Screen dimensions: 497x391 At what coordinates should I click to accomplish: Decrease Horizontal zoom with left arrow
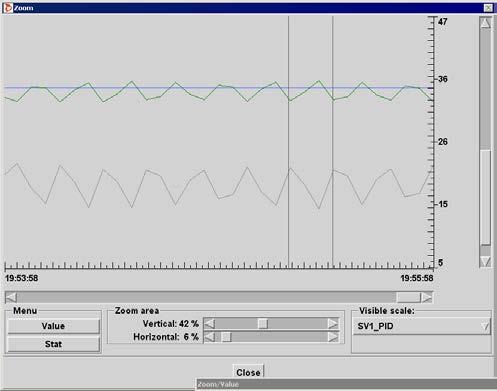(x=209, y=337)
